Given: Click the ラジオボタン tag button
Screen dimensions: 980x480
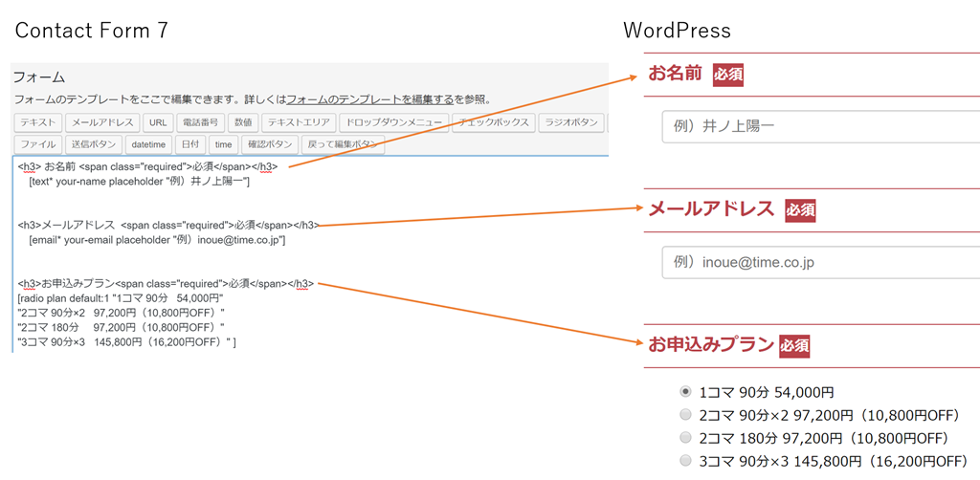Looking at the screenshot, I should [x=571, y=122].
